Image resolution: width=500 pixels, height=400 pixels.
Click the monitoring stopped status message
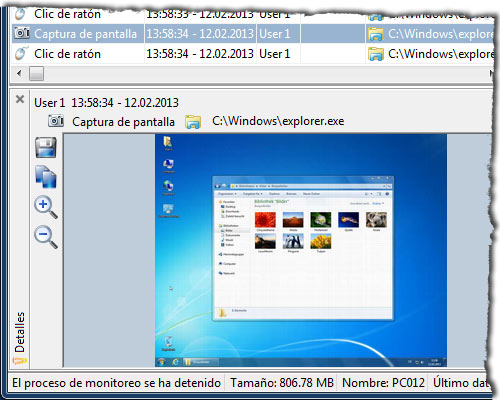point(116,383)
